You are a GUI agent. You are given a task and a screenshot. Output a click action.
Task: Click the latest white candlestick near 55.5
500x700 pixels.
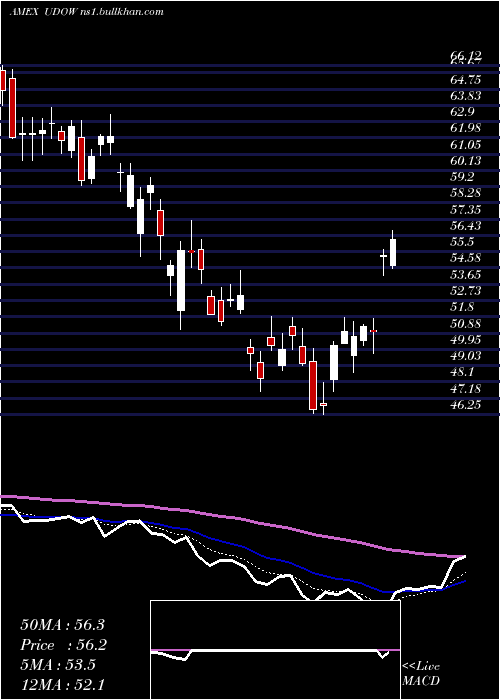click(x=393, y=251)
